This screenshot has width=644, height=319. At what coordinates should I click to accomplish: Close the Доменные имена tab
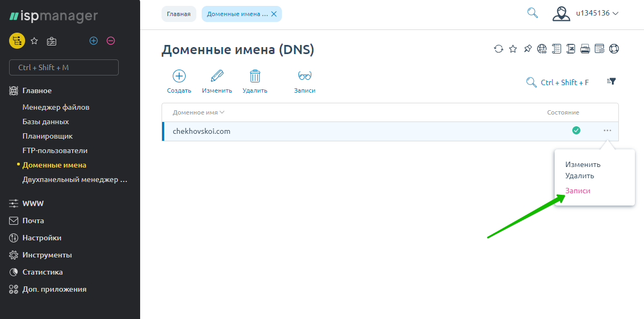tap(274, 14)
